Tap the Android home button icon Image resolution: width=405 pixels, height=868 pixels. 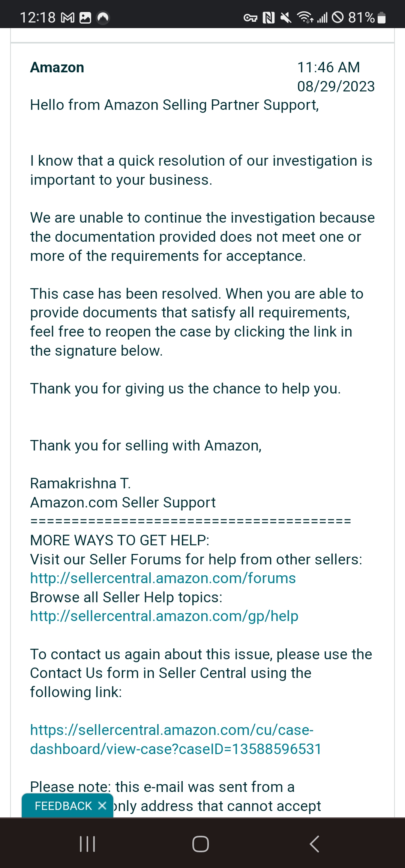coord(201,844)
